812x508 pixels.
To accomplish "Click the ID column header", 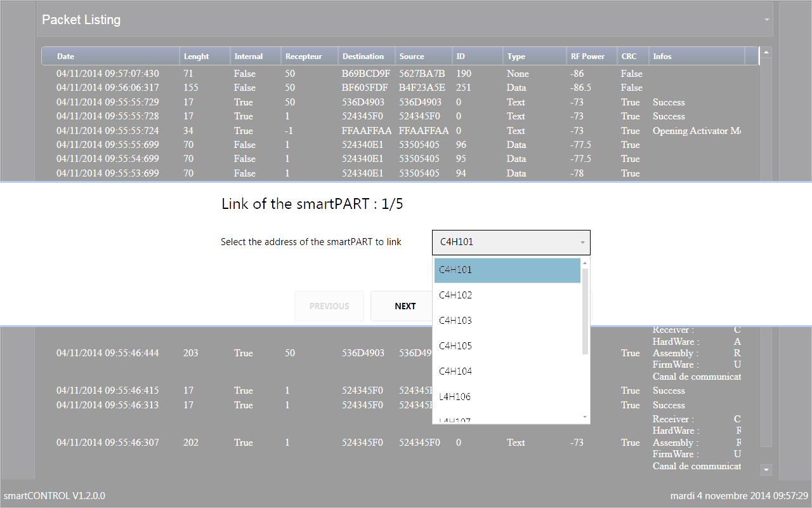I will pos(478,57).
